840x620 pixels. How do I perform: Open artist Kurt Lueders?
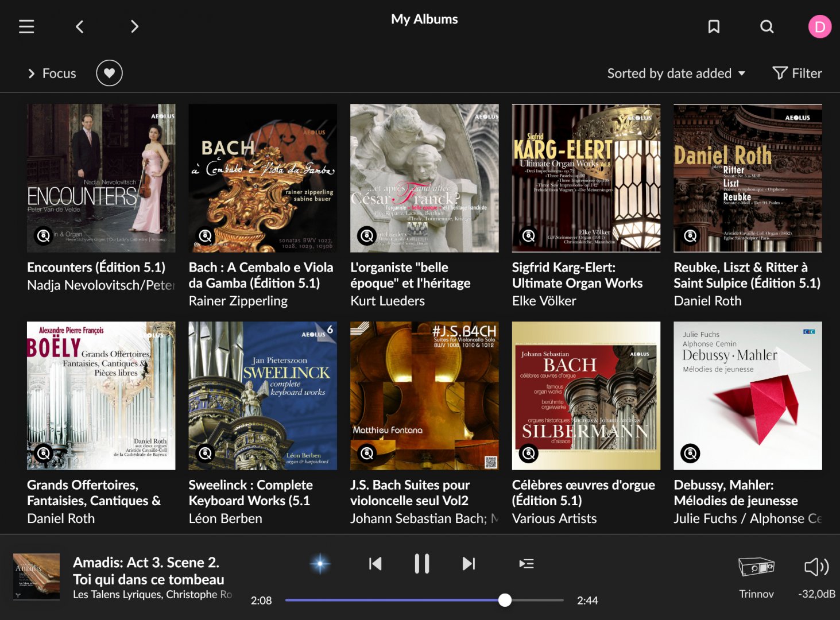pos(388,301)
